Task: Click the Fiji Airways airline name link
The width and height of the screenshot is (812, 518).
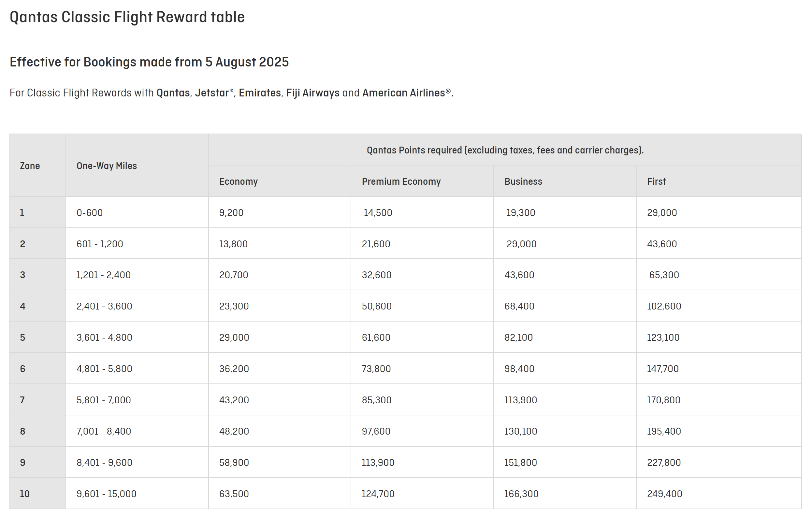Action: click(312, 93)
